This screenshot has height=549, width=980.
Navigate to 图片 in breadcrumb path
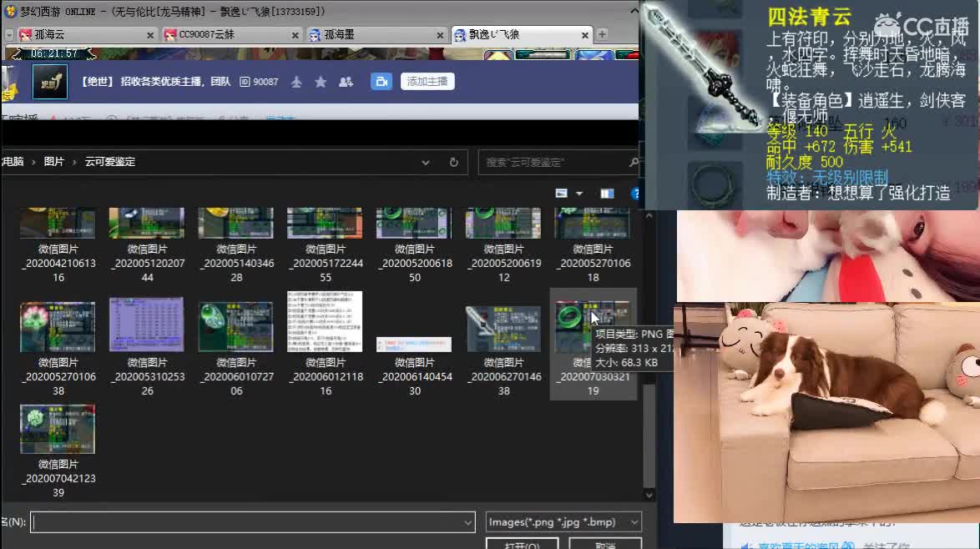click(53, 162)
